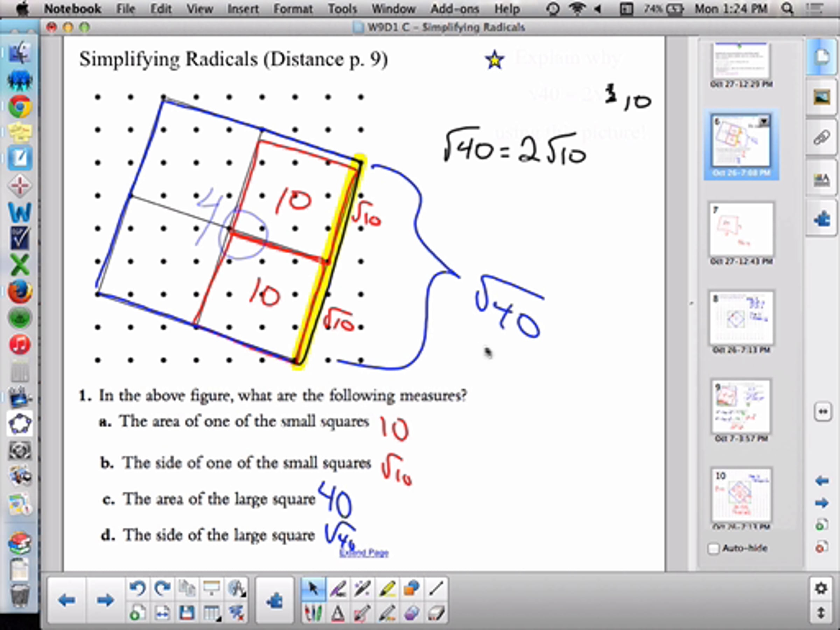Open toolbar settings gear button
This screenshot has width=840, height=630.
click(x=821, y=589)
